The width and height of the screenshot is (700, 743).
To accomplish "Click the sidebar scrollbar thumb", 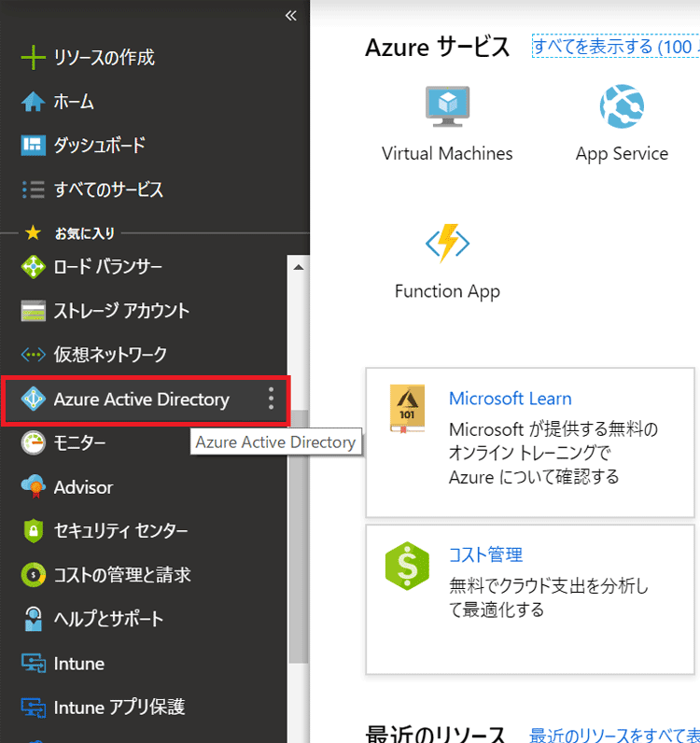I will pos(299,537).
